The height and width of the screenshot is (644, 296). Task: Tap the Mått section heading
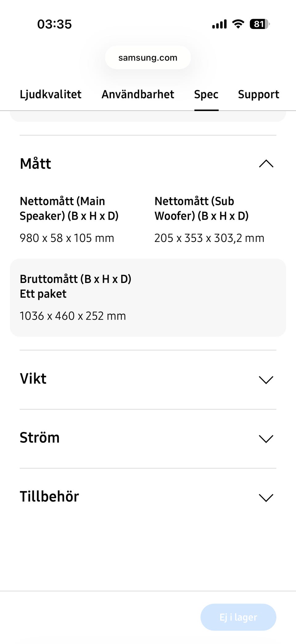[35, 164]
